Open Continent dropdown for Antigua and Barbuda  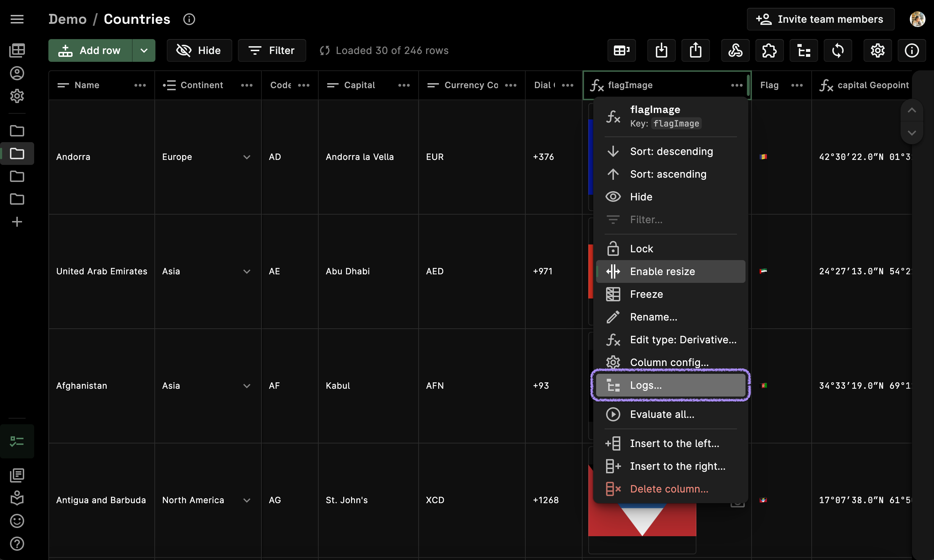tap(246, 500)
